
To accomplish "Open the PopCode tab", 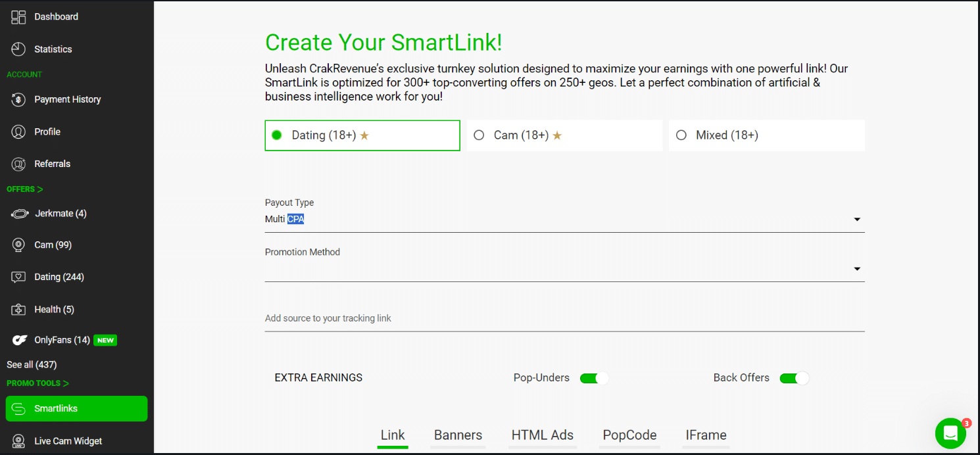I will (629, 435).
